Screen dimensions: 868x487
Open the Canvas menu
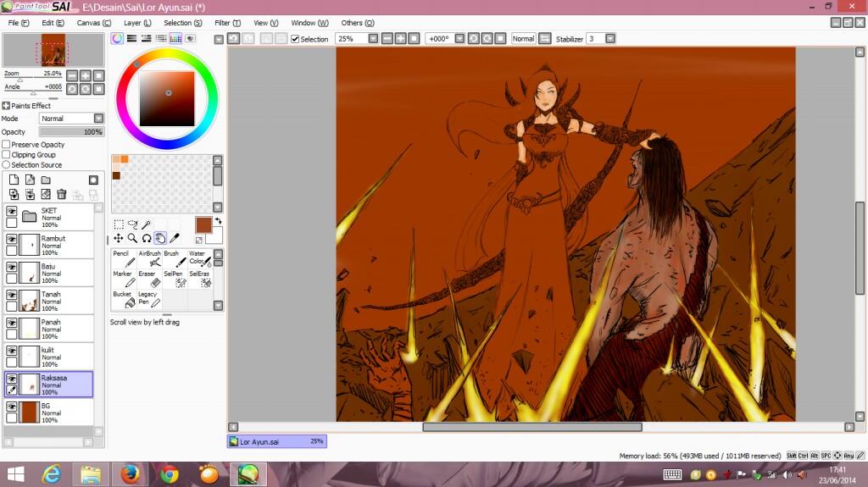(x=93, y=23)
